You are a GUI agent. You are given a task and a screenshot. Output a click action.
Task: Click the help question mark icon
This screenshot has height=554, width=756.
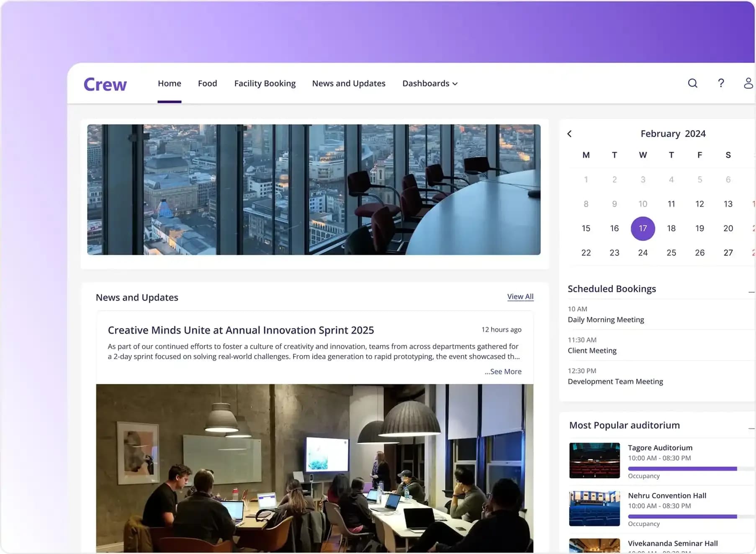[721, 83]
